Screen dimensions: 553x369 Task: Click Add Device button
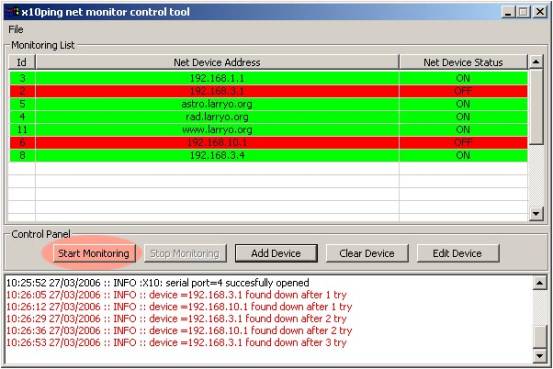pyautogui.click(x=276, y=253)
